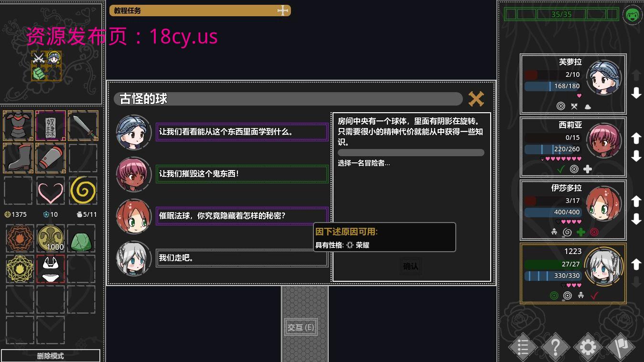
Task: Move 西莉亚 up with the arrow
Action: pyautogui.click(x=636, y=138)
